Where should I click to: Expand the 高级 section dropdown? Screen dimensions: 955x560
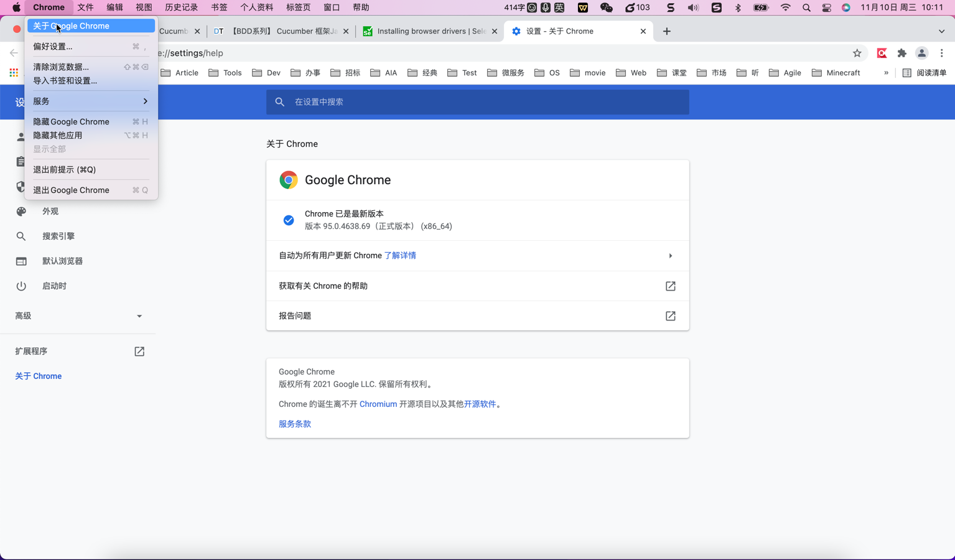[x=78, y=316]
